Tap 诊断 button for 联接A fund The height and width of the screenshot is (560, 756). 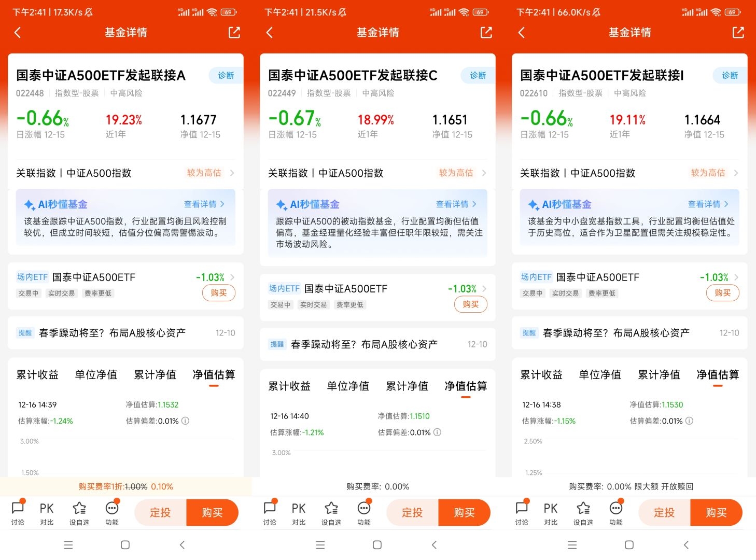click(226, 76)
